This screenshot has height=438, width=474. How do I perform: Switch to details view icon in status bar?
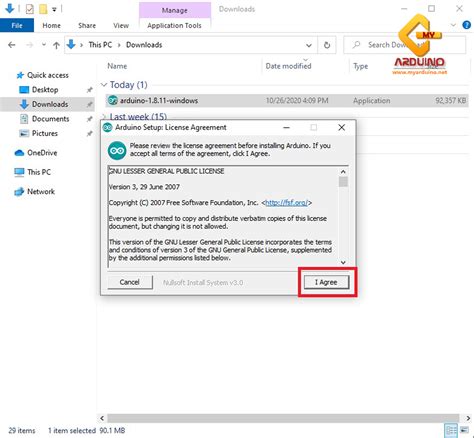pos(451,430)
